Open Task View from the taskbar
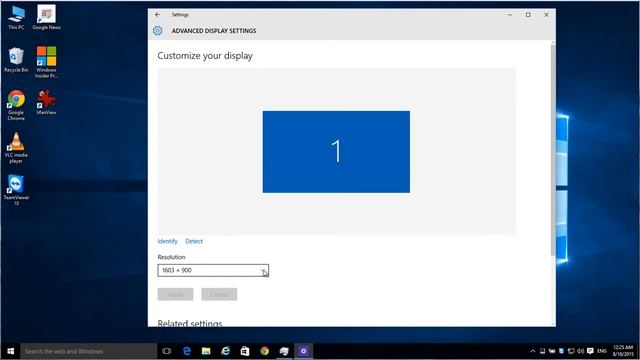640x360 pixels. pos(167,351)
